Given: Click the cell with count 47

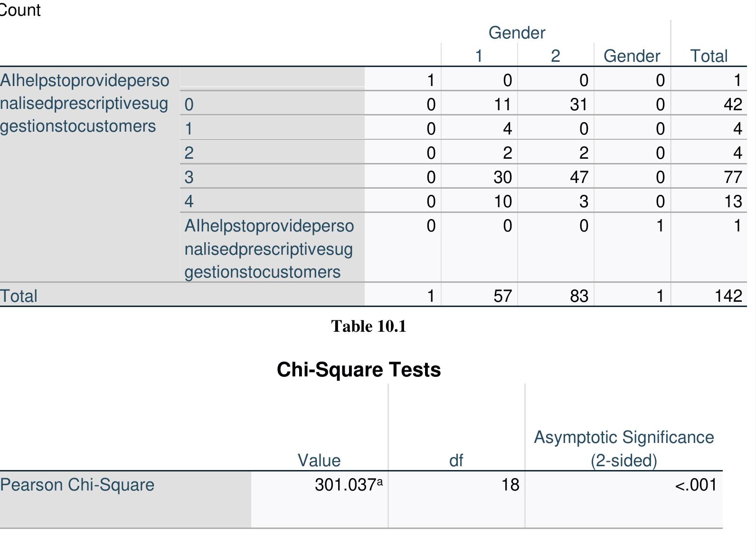Looking at the screenshot, I should click(579, 177).
